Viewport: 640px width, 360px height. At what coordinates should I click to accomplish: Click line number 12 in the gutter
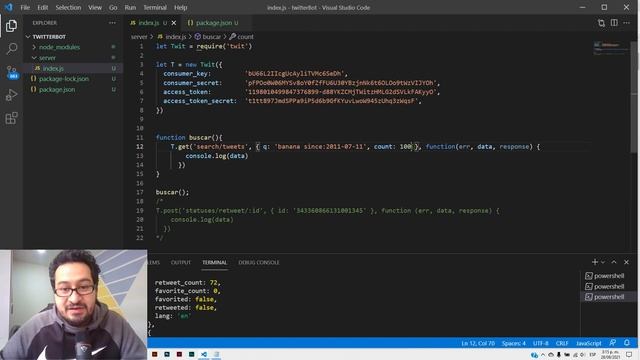click(140, 147)
